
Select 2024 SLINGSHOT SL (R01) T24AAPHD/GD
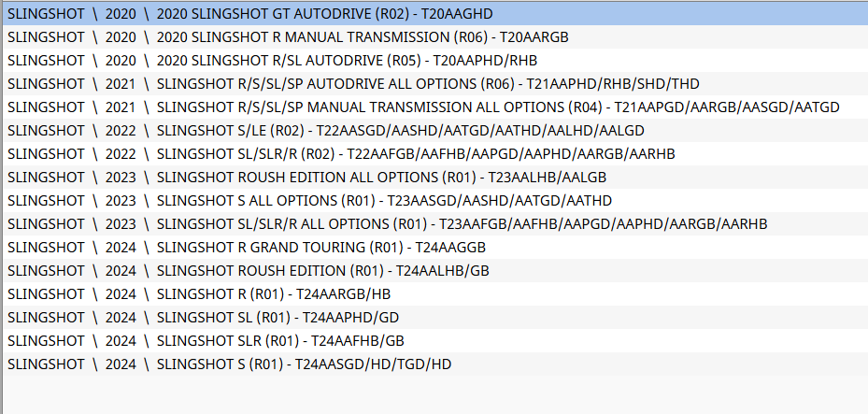[x=435, y=317]
